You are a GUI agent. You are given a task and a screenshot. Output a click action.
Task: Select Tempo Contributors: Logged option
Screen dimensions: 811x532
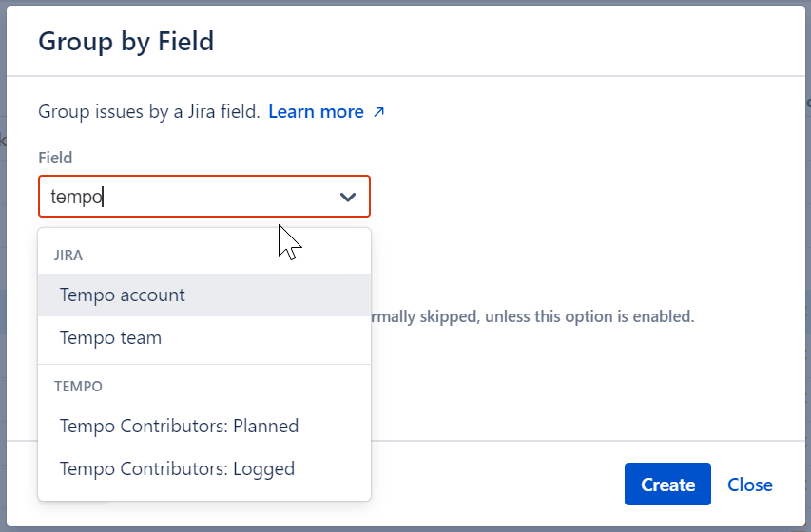pos(177,468)
